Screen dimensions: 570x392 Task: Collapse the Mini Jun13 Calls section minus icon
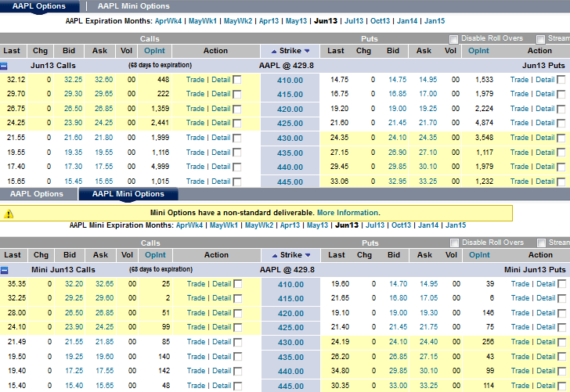click(x=4, y=270)
